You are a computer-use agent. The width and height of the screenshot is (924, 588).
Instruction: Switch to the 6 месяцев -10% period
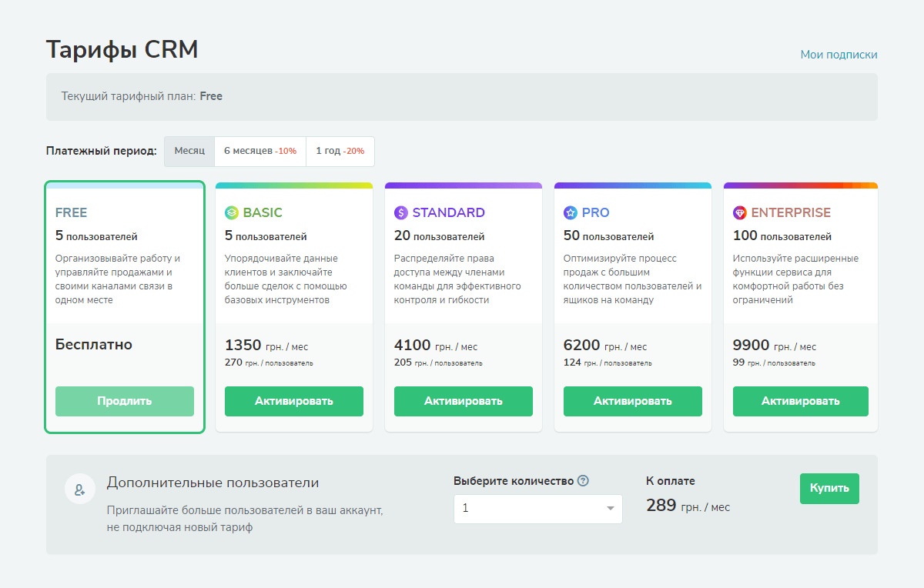260,152
